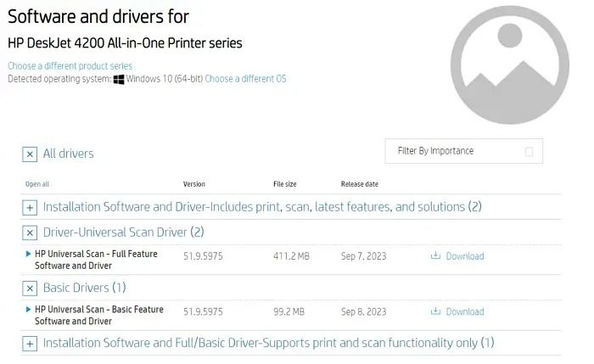
Task: Toggle the Filter By Importance checkbox
Action: click(x=530, y=152)
